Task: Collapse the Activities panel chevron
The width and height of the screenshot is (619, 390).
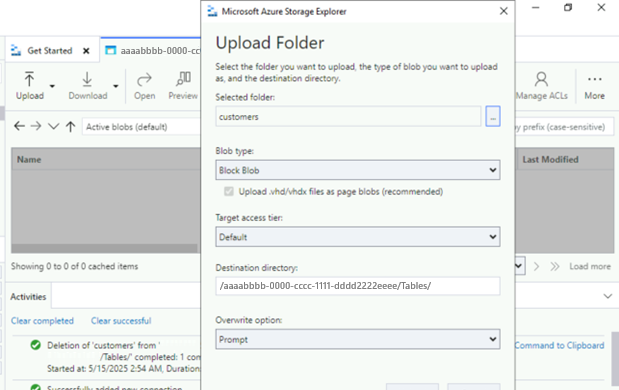Action: 608,296
